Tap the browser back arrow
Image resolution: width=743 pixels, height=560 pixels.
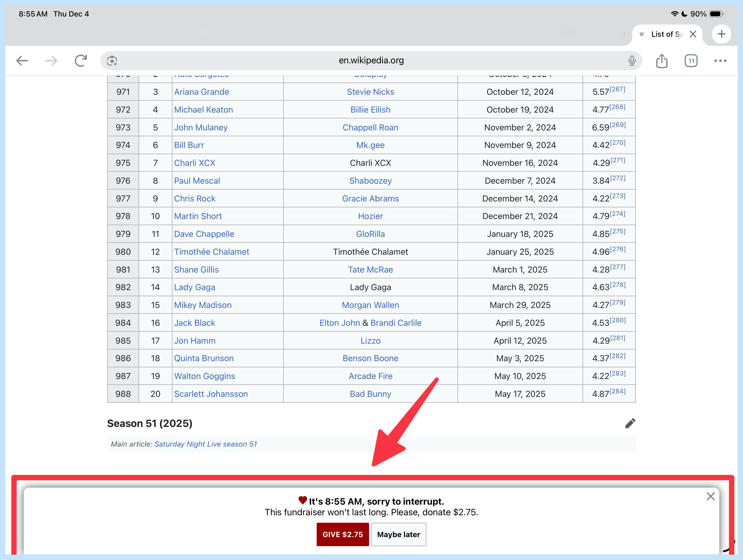[22, 61]
